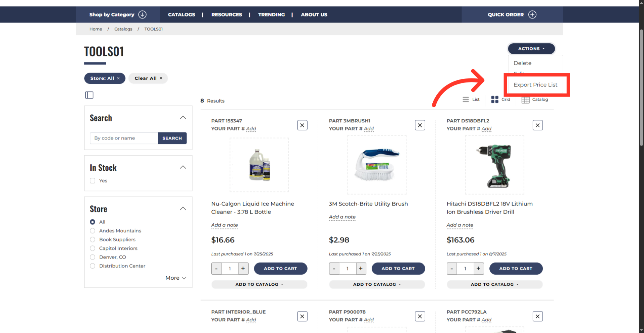Viewport: 644px width, 333px height.
Task: Toggle the filter sidebar panel icon
Action: click(x=89, y=95)
